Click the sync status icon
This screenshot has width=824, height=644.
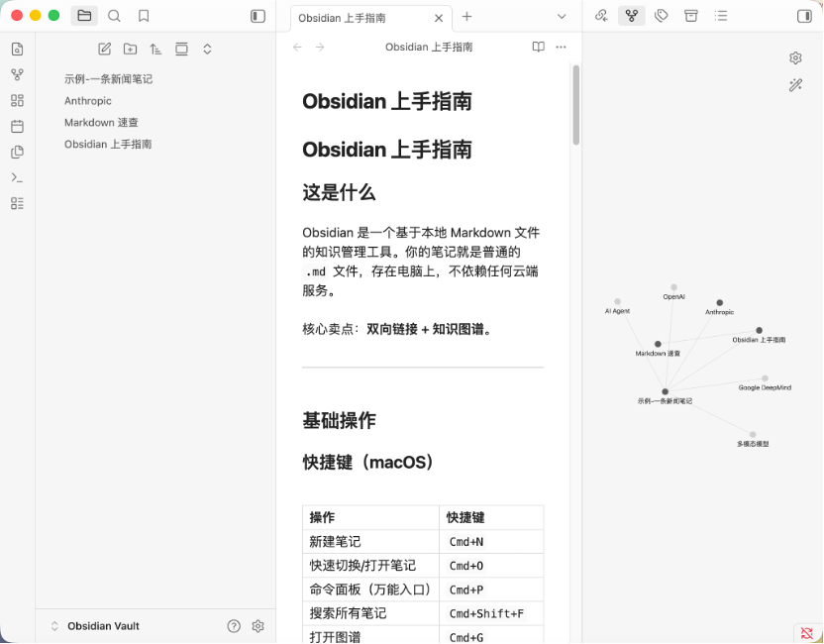pyautogui.click(x=806, y=633)
